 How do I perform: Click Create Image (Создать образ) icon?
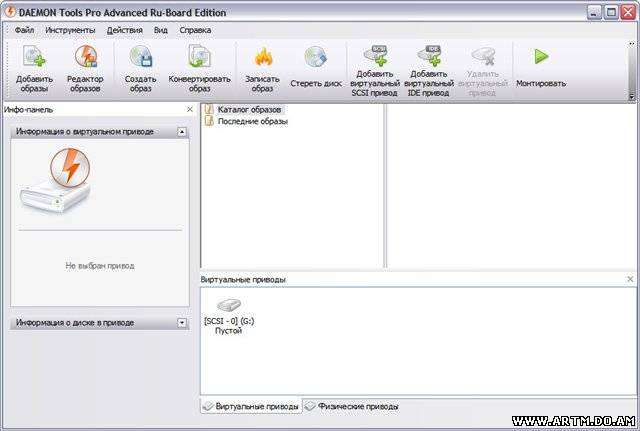141,57
